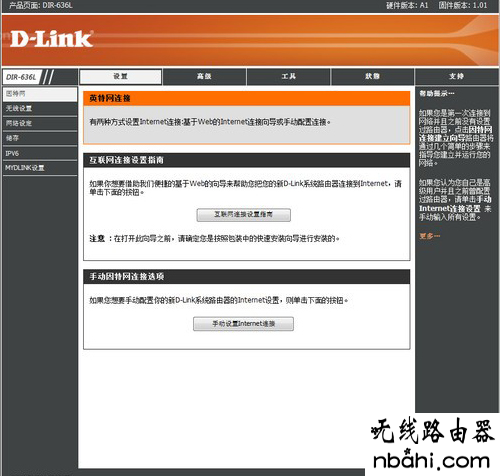Click the 互联网连接设置指南 wizard button
This screenshot has width=500, height=476.
[x=243, y=215]
